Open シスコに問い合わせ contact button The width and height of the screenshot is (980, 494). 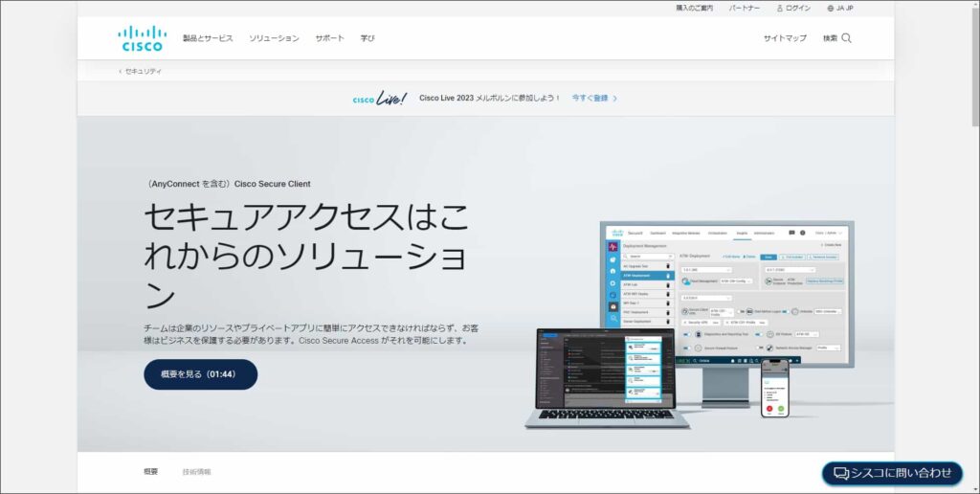pyautogui.click(x=892, y=473)
